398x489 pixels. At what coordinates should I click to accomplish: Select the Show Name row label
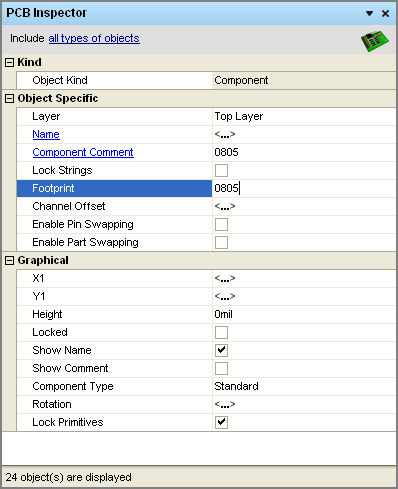114,350
